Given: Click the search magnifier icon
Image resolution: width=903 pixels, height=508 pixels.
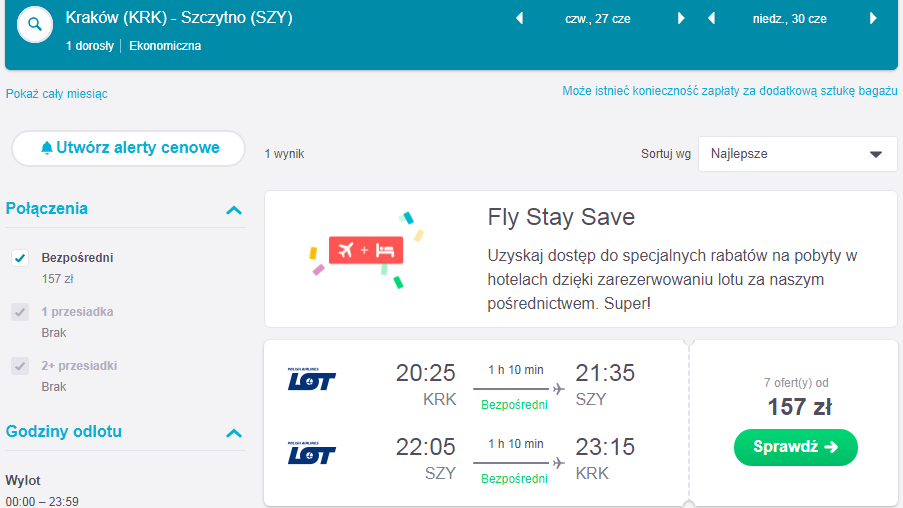Looking at the screenshot, I should (x=35, y=24).
